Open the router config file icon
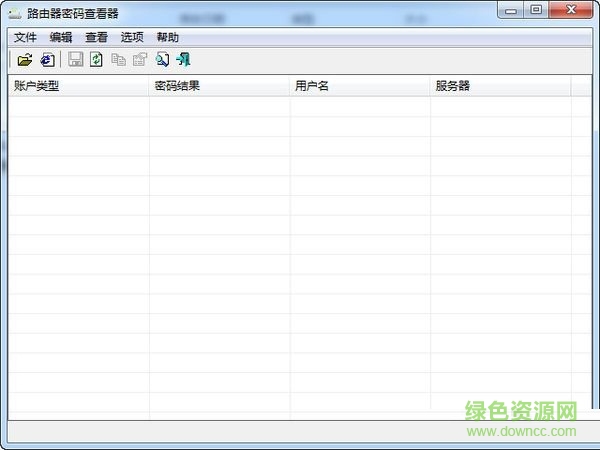The height and width of the screenshot is (450, 600). coord(24,60)
